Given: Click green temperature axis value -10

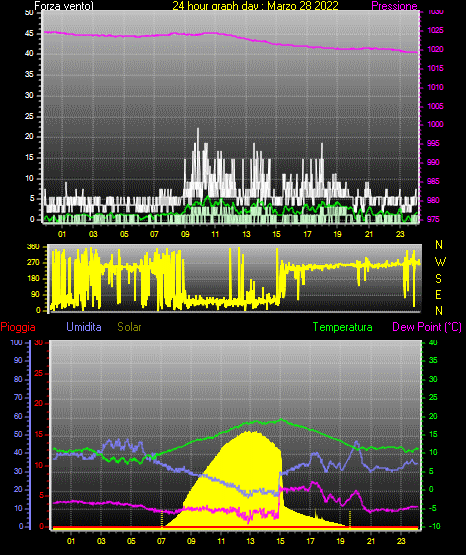Looking at the screenshot, I should pos(435,526).
